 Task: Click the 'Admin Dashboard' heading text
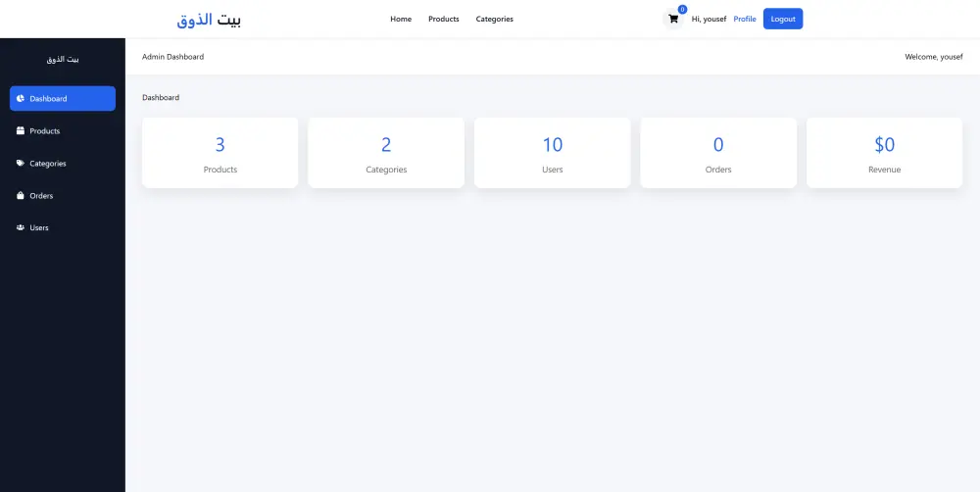tap(173, 56)
